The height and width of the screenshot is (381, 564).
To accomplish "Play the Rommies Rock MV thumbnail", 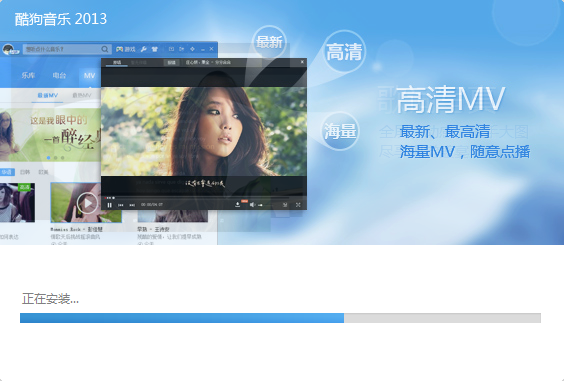I will (87, 203).
